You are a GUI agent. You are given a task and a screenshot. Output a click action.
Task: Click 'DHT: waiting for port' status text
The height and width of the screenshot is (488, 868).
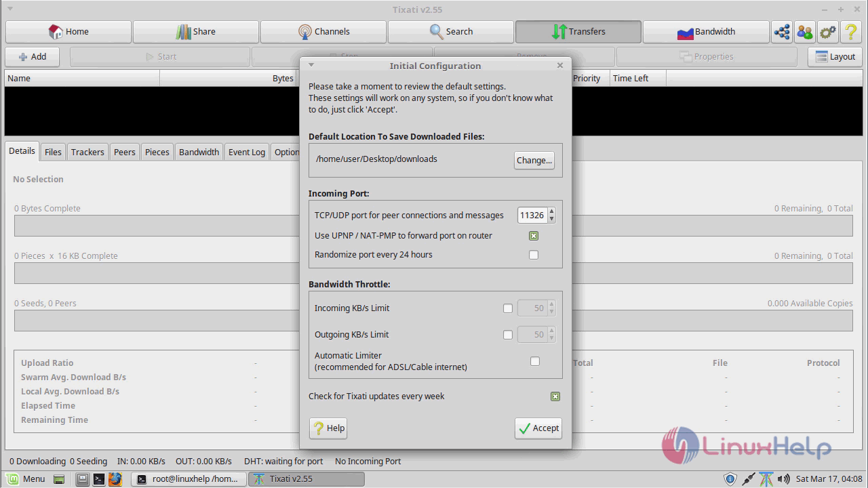pos(283,462)
